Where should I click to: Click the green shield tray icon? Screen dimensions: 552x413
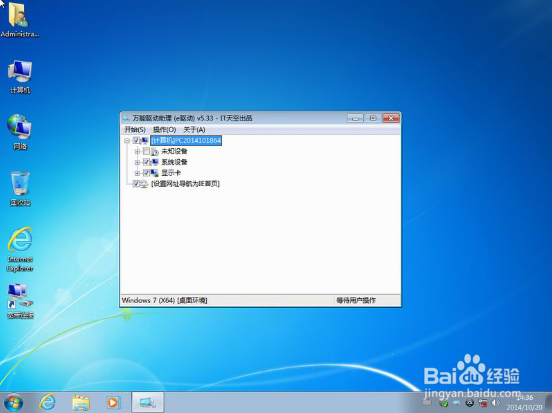[x=444, y=403]
